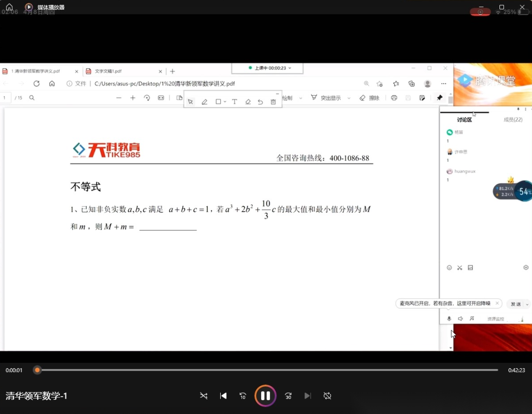Rewind the video 10 seconds

[242, 396]
